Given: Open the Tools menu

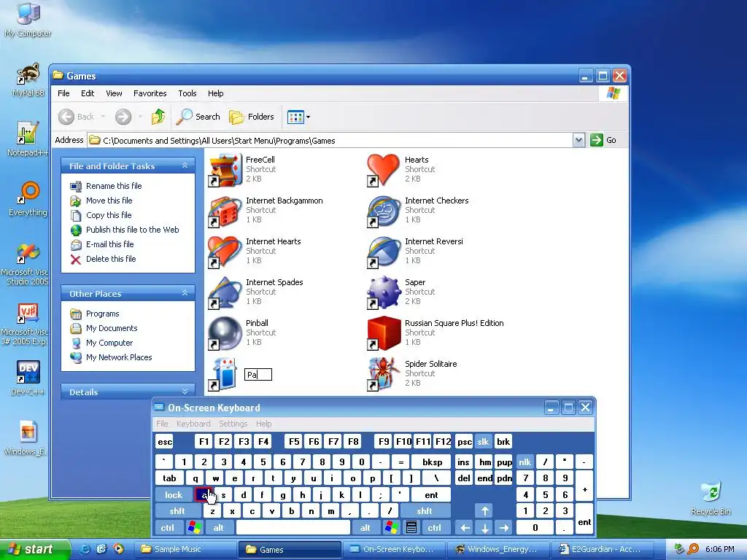Looking at the screenshot, I should (187, 93).
